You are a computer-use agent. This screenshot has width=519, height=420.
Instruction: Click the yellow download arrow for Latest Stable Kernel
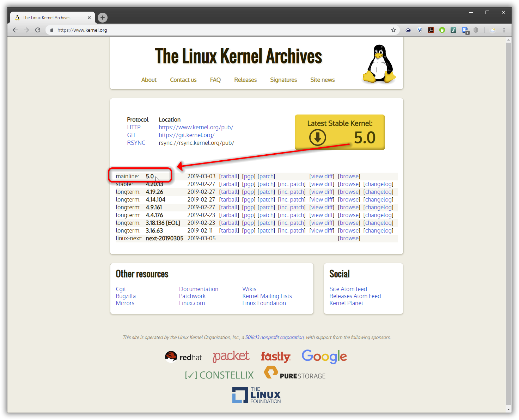(x=317, y=137)
